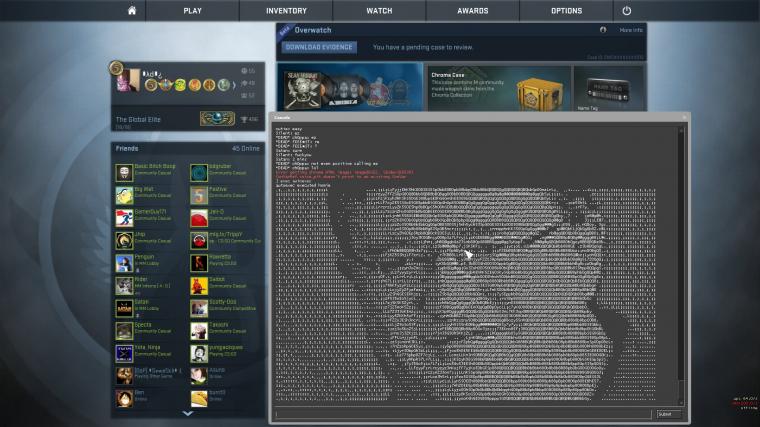This screenshot has height=427, width=760.
Task: Click The Global Elite rank emblem
Action: 217,118
